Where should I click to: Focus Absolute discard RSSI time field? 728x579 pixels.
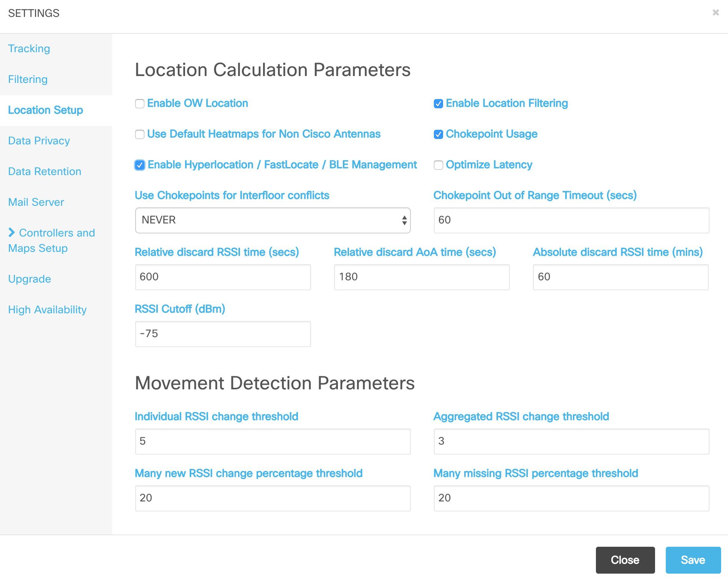click(x=620, y=277)
